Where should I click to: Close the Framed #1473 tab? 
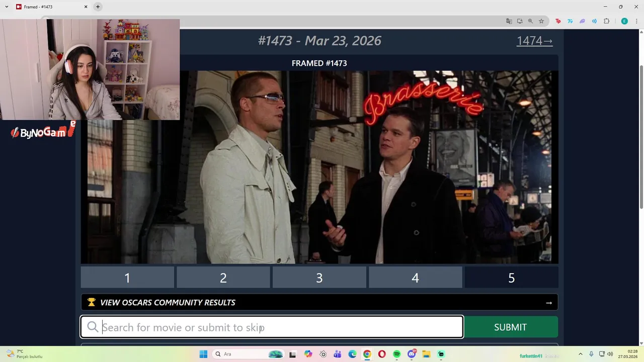point(86,7)
